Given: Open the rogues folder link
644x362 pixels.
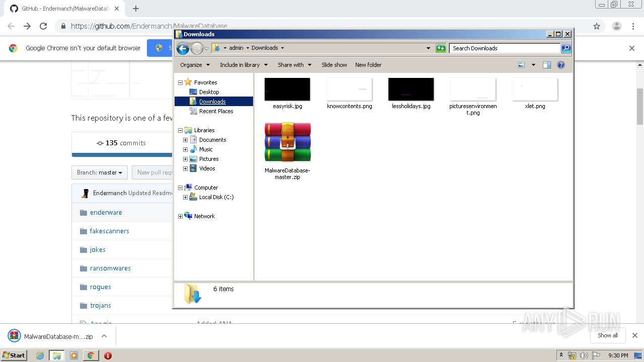Looking at the screenshot, I should pyautogui.click(x=101, y=287).
